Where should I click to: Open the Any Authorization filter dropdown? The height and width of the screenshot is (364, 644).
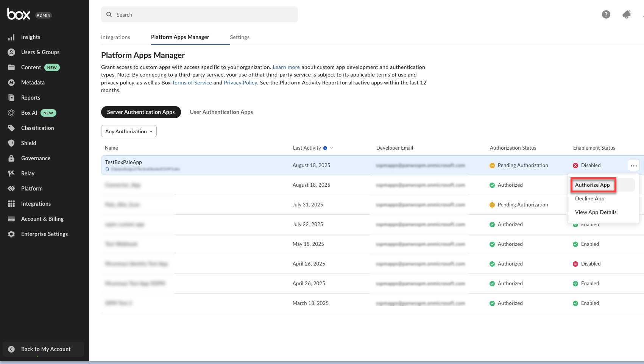pyautogui.click(x=129, y=131)
